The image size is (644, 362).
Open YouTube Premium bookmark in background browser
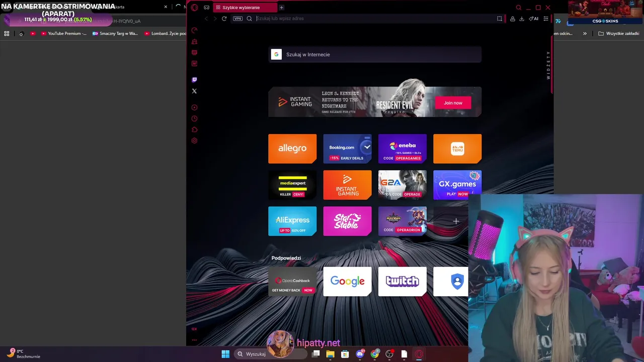[x=63, y=34]
